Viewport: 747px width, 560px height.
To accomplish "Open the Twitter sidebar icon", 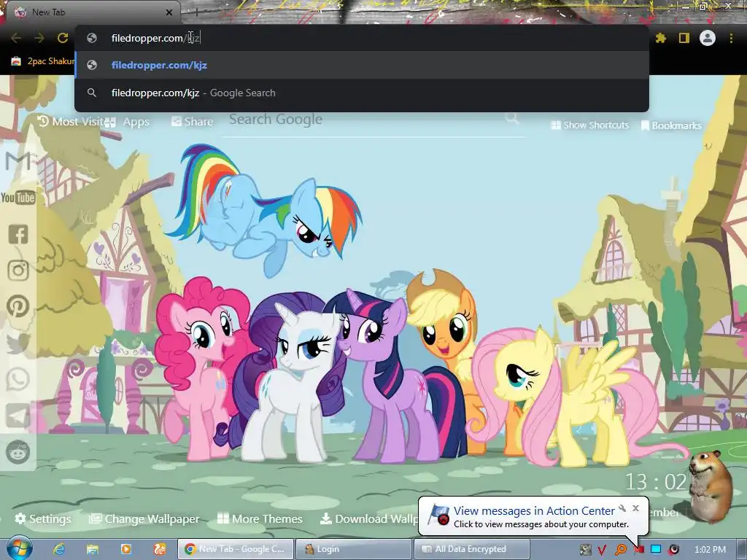I will tap(18, 343).
